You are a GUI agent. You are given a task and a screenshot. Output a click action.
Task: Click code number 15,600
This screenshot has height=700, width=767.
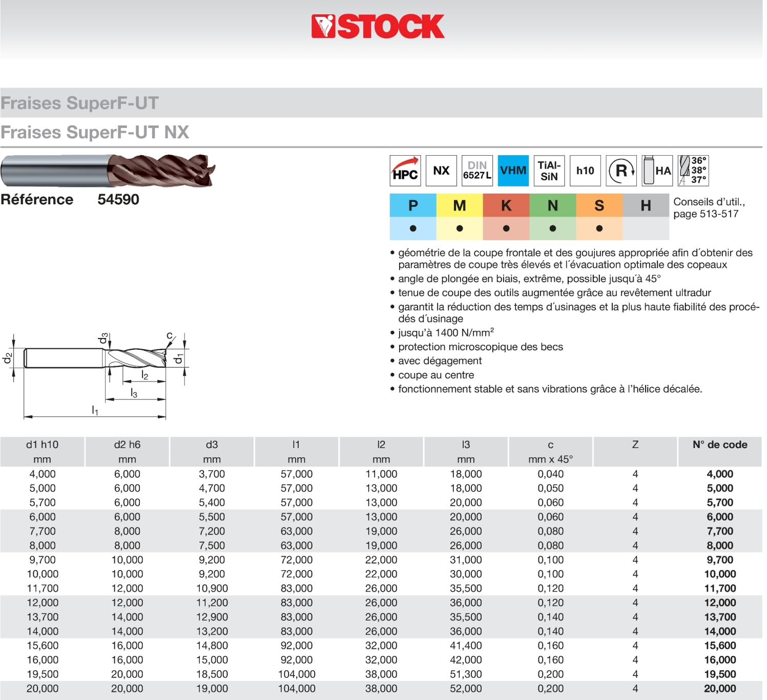pos(720,646)
